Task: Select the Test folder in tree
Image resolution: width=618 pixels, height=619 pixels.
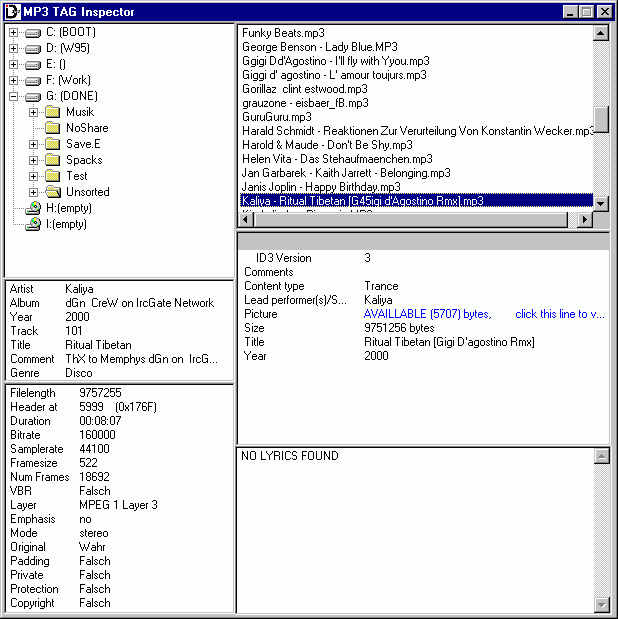Action: click(77, 176)
